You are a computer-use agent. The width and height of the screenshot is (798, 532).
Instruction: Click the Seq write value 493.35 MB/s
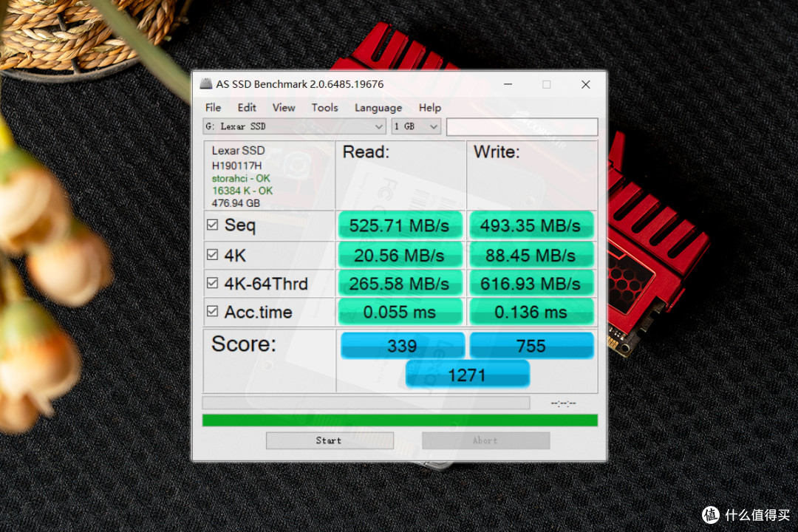(531, 225)
